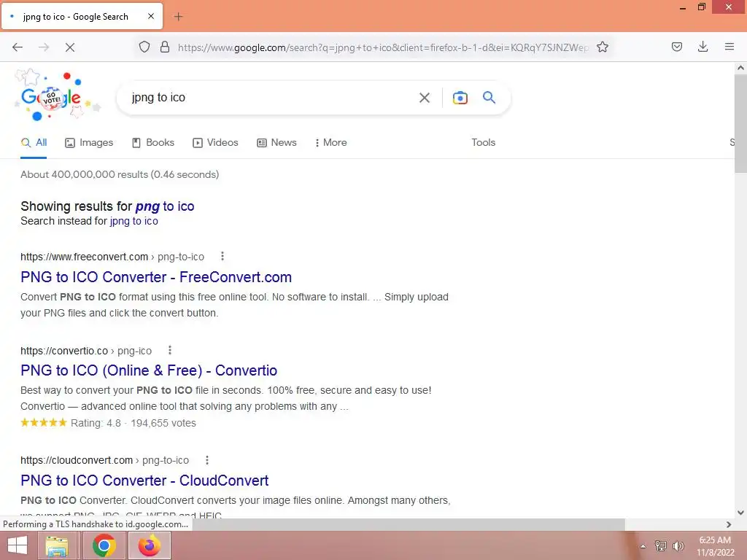This screenshot has height=560, width=747.
Task: Open a new tab with plus button
Action: click(x=178, y=17)
